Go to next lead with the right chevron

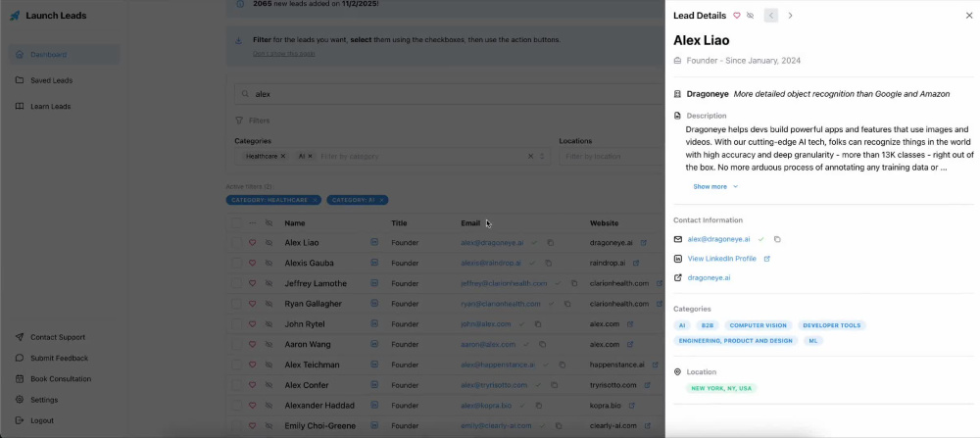(790, 16)
